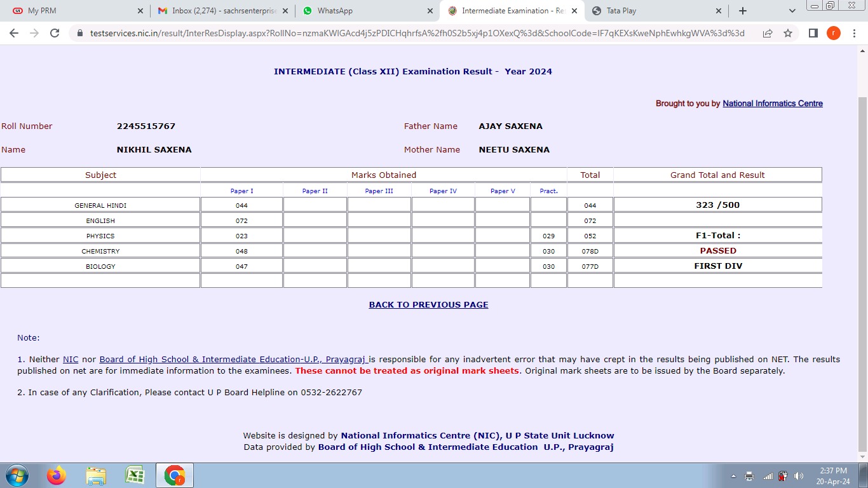Click PHYSICS subject cell
The image size is (868, 488).
tap(100, 236)
